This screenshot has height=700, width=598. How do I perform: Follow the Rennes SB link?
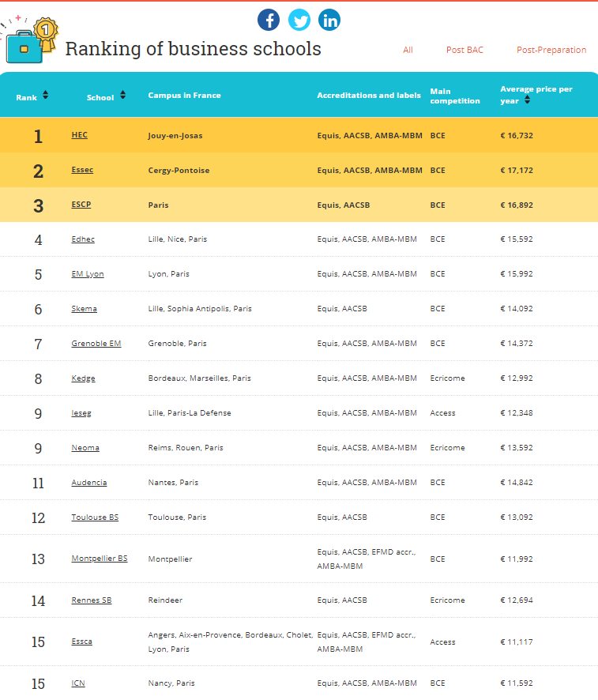click(x=92, y=601)
